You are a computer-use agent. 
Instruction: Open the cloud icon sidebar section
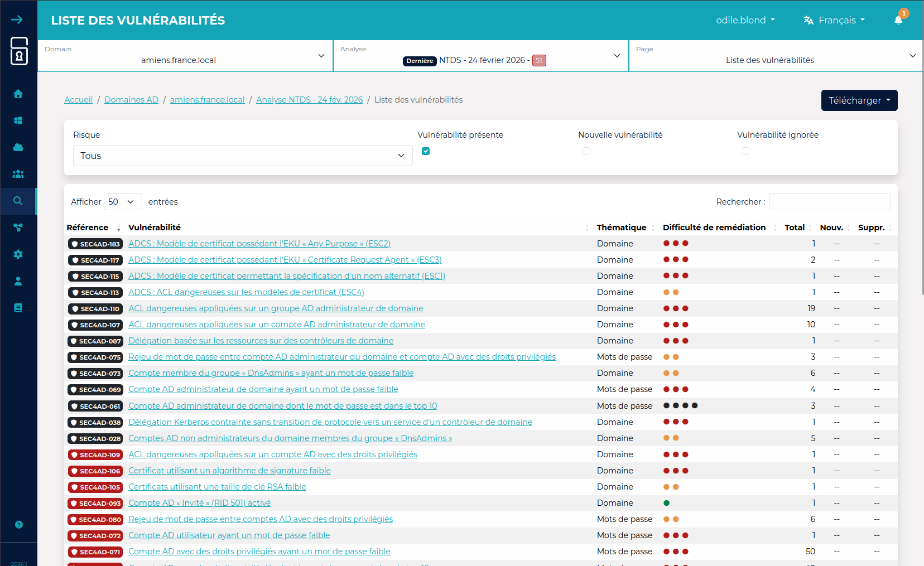coord(18,147)
